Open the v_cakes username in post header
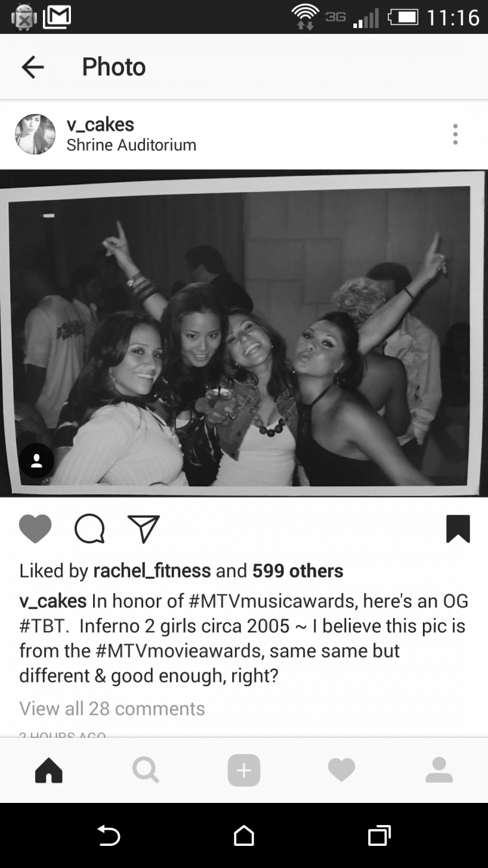 point(100,124)
